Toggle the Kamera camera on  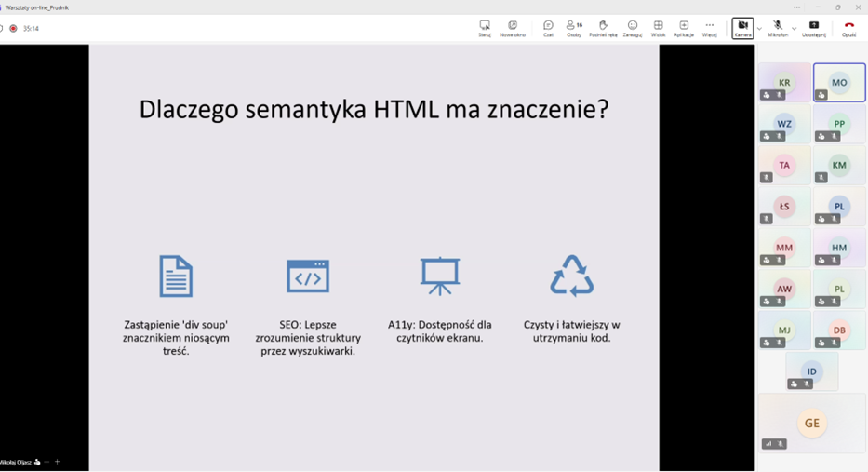point(742,28)
